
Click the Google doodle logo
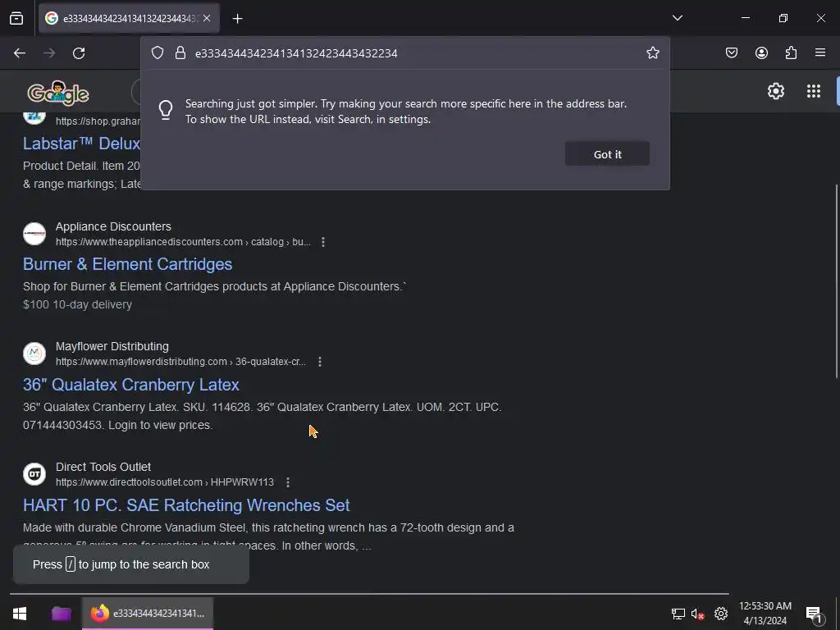coord(58,93)
